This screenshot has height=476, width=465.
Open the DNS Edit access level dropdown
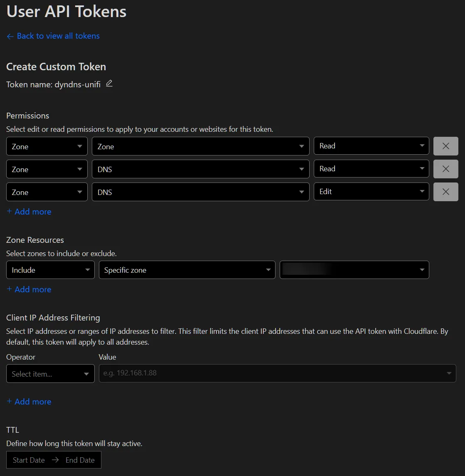[x=371, y=192]
